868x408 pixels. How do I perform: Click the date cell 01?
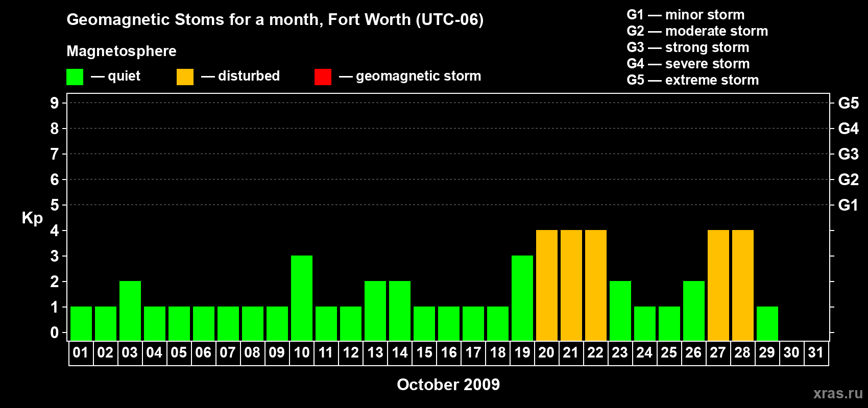(81, 353)
